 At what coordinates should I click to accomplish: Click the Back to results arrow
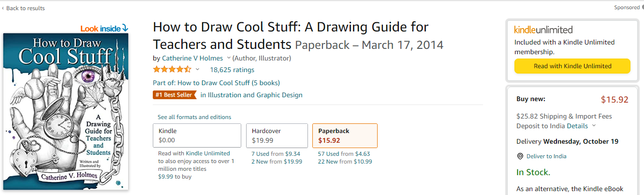coord(3,8)
